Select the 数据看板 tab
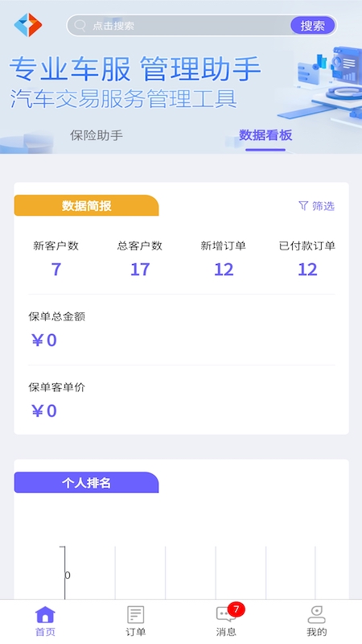The image size is (362, 644). tap(265, 135)
